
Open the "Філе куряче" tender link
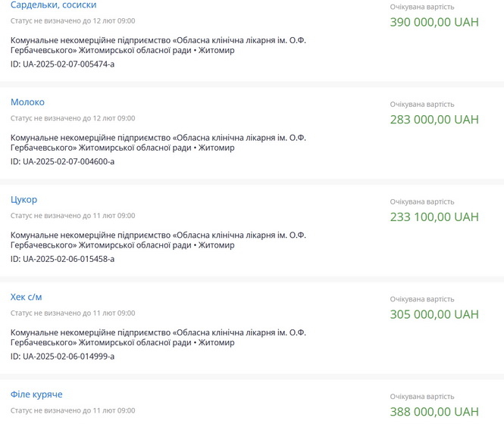[x=36, y=394]
